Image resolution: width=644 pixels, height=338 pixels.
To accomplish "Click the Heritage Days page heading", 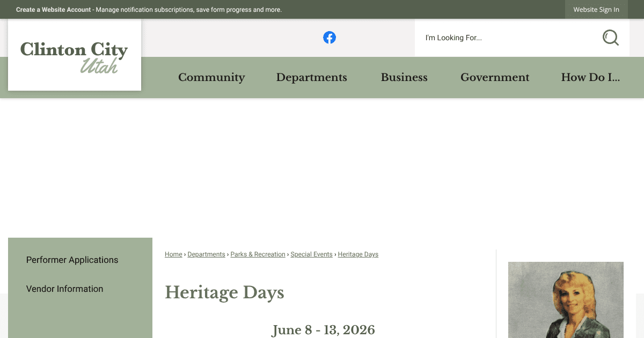I will (224, 292).
